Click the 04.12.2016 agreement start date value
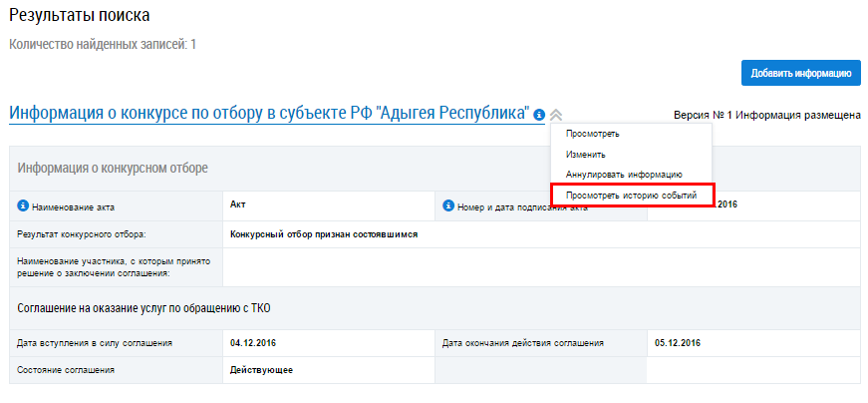 point(253,342)
